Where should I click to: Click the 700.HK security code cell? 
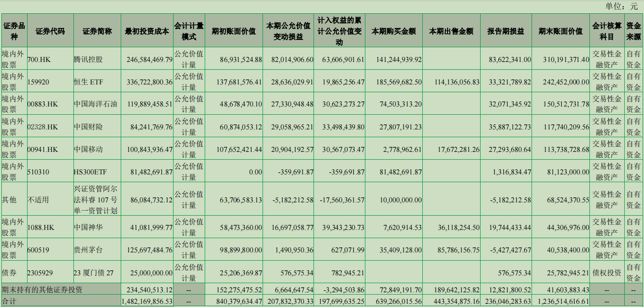coord(50,58)
